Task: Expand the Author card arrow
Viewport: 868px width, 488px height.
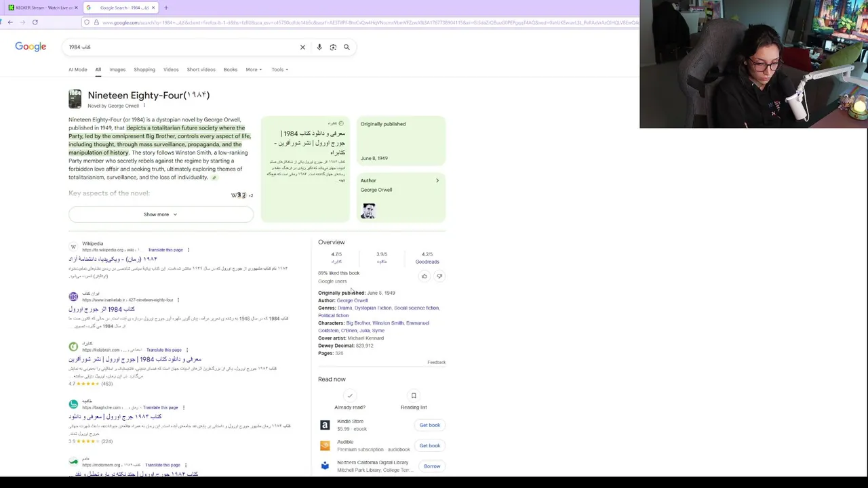Action: (437, 180)
